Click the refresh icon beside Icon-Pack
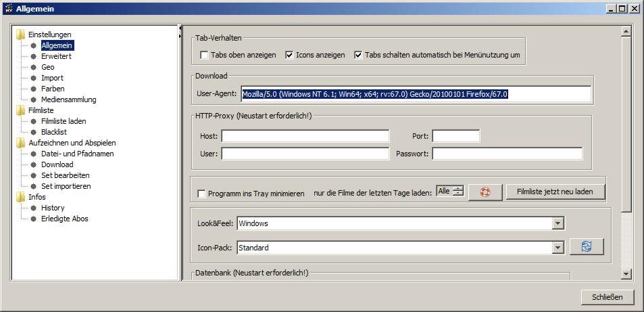This screenshot has height=312, width=644. pos(586,247)
